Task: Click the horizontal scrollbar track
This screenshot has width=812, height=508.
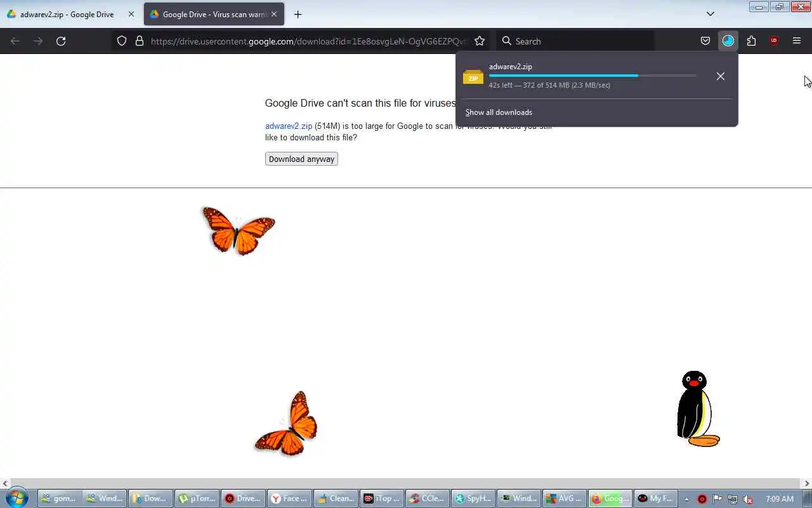Action: click(406, 484)
